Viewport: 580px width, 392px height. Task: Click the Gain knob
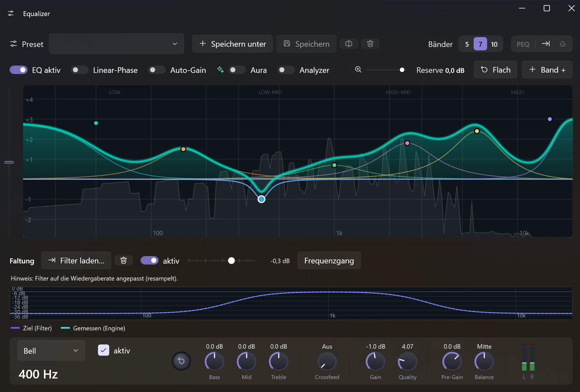[375, 361]
